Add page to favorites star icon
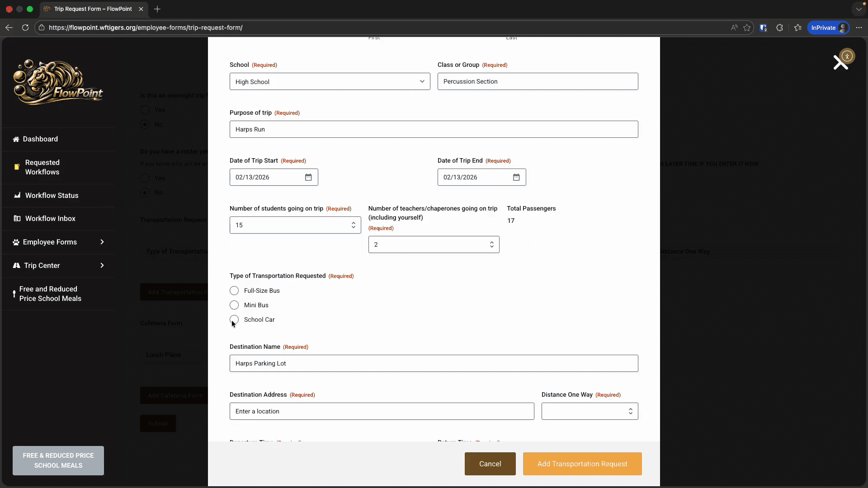 coord(747,28)
